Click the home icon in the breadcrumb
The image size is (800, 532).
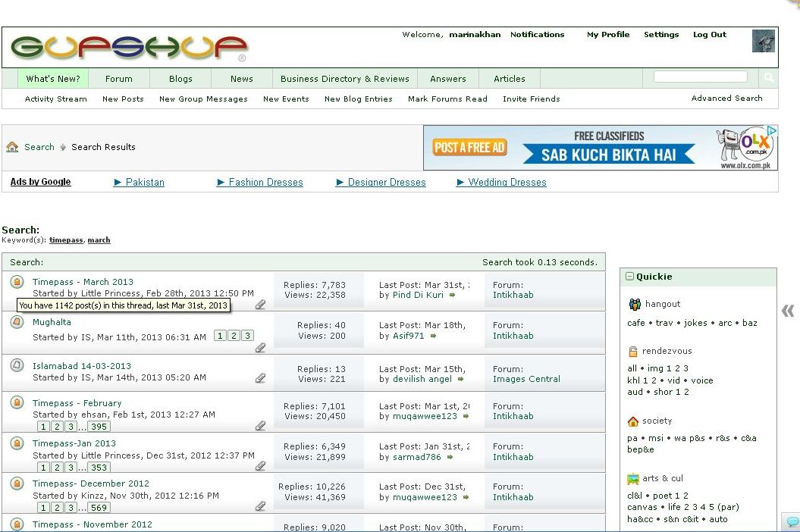12,147
